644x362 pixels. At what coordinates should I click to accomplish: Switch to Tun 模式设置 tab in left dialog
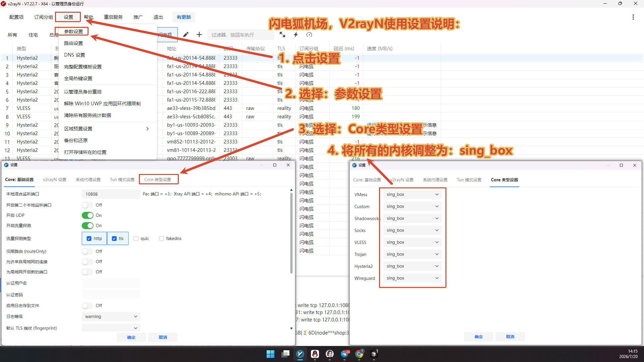coord(122,180)
